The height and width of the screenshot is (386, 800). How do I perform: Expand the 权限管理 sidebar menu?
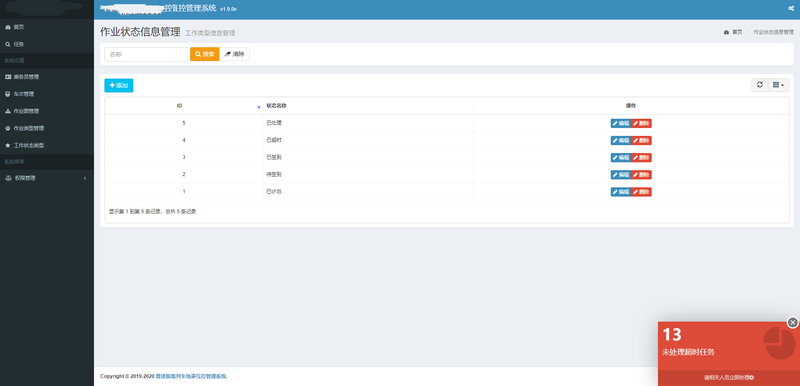tap(46, 178)
